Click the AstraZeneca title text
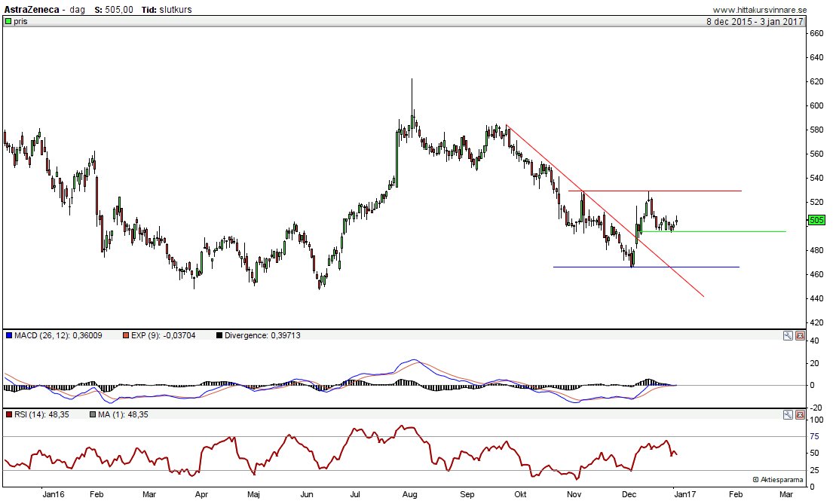The image size is (839, 504). [32, 10]
